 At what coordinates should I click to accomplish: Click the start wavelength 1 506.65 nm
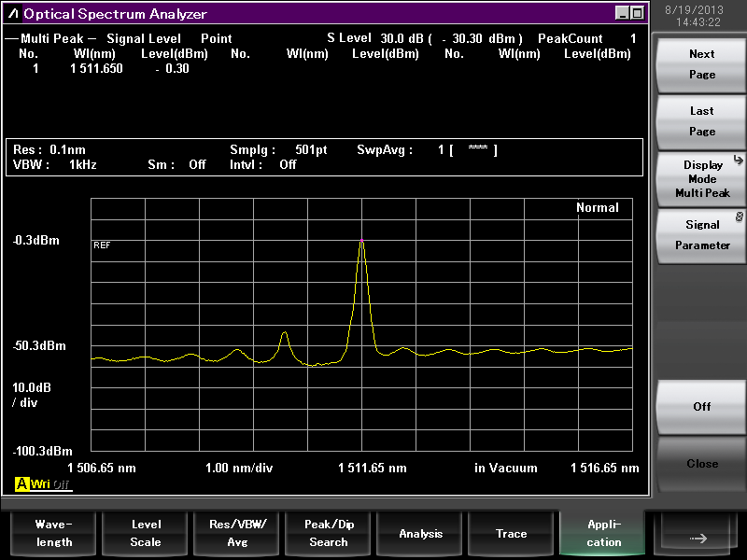(102, 469)
